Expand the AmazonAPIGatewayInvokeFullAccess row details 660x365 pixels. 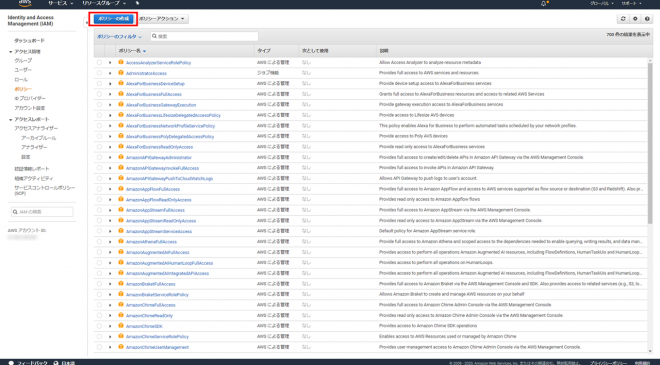(x=110, y=168)
